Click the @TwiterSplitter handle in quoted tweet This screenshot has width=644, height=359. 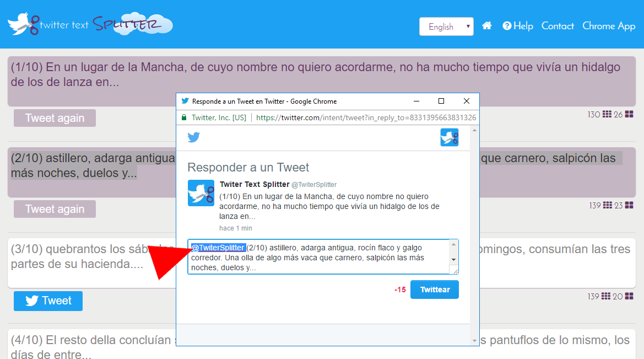point(314,185)
